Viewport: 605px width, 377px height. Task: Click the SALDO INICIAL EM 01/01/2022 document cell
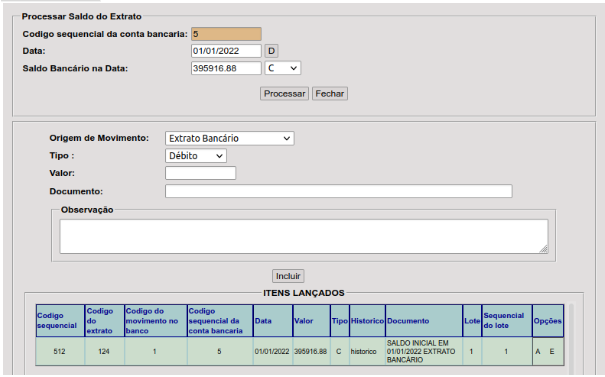coord(424,352)
